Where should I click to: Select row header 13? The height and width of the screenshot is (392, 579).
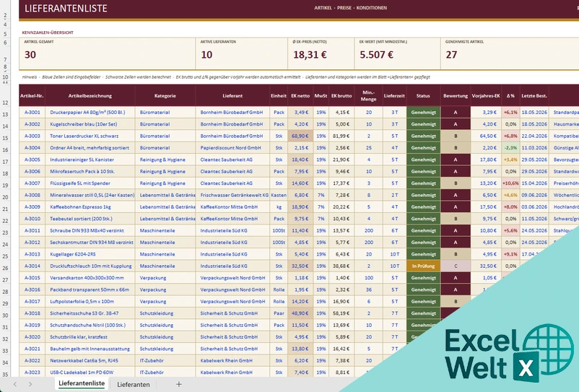pos(5,115)
